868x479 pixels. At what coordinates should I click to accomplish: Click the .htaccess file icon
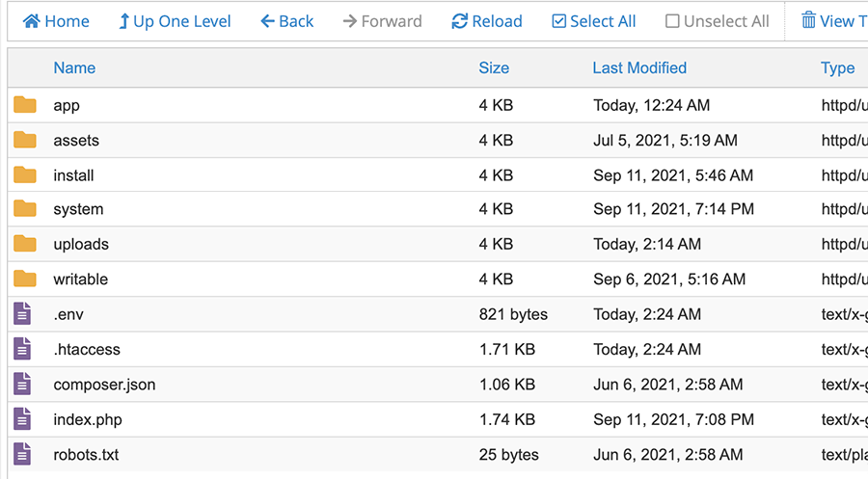[23, 349]
